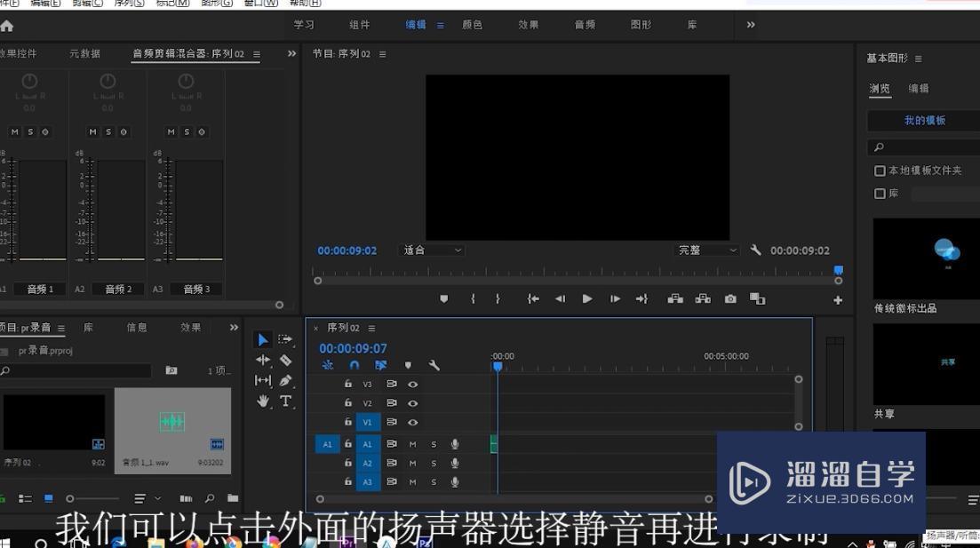Open the 适合 zoom level dropdown
This screenshot has height=548, width=980.
point(431,250)
